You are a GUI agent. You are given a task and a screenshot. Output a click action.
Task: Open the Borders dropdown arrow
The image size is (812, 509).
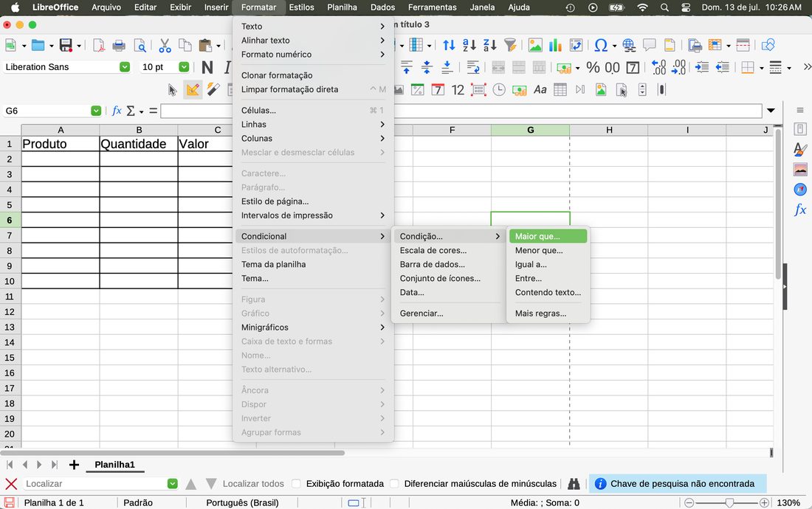click(761, 68)
